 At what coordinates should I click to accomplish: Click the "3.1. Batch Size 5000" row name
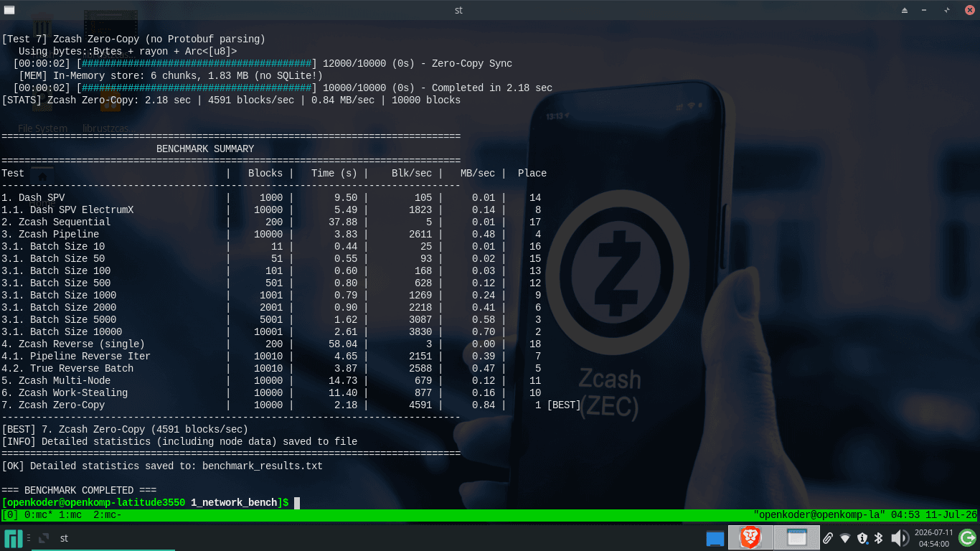point(59,319)
